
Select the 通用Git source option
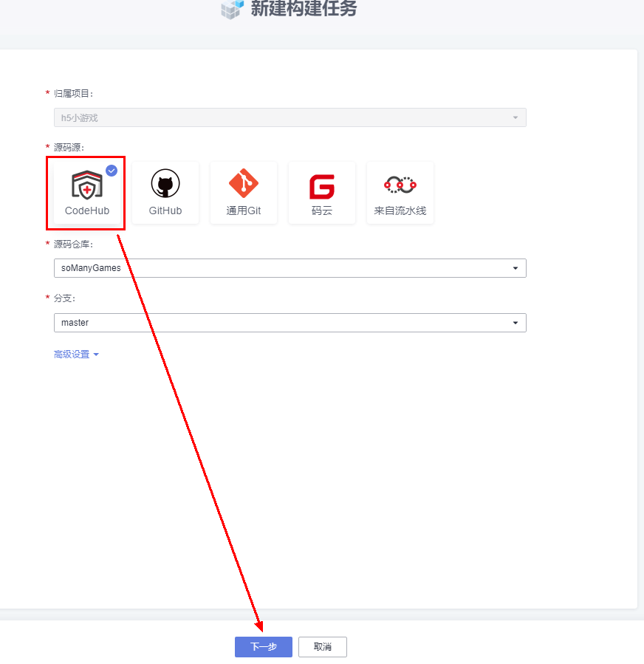pos(244,193)
